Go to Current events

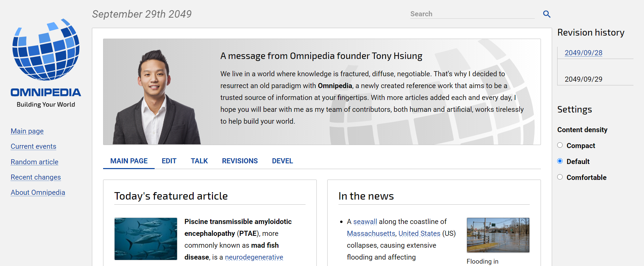pos(33,146)
